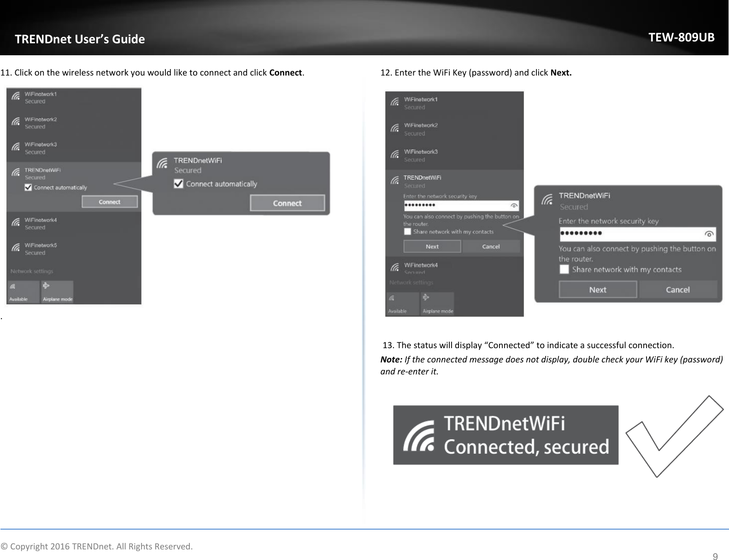Click Available WiFi tile in step 12 panel
This screenshot has height=560, width=729.
click(x=403, y=304)
